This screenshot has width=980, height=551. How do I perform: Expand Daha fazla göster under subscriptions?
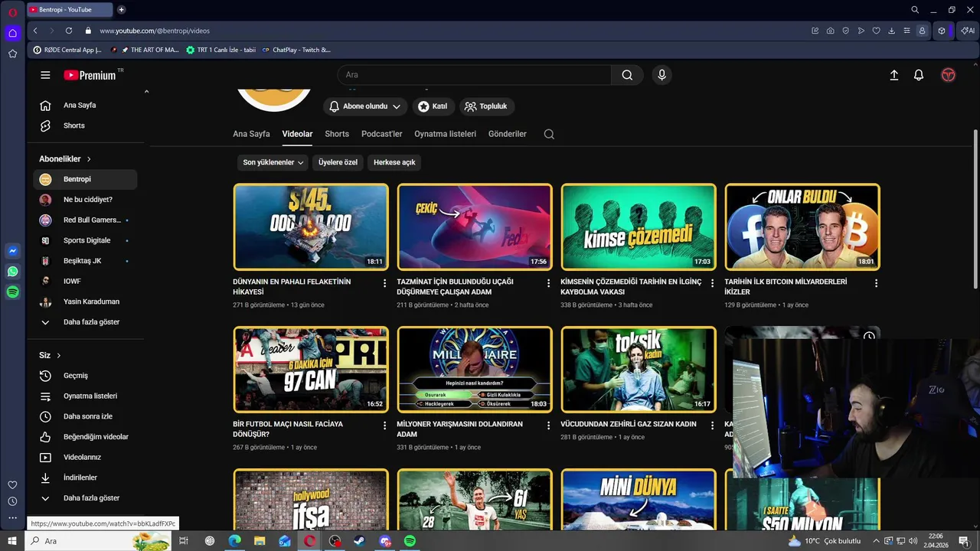(x=84, y=322)
